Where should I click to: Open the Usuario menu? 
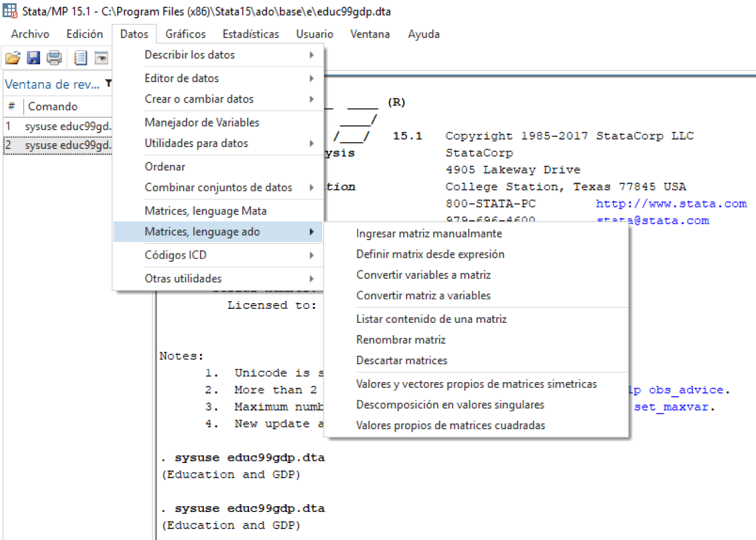pyautogui.click(x=315, y=34)
